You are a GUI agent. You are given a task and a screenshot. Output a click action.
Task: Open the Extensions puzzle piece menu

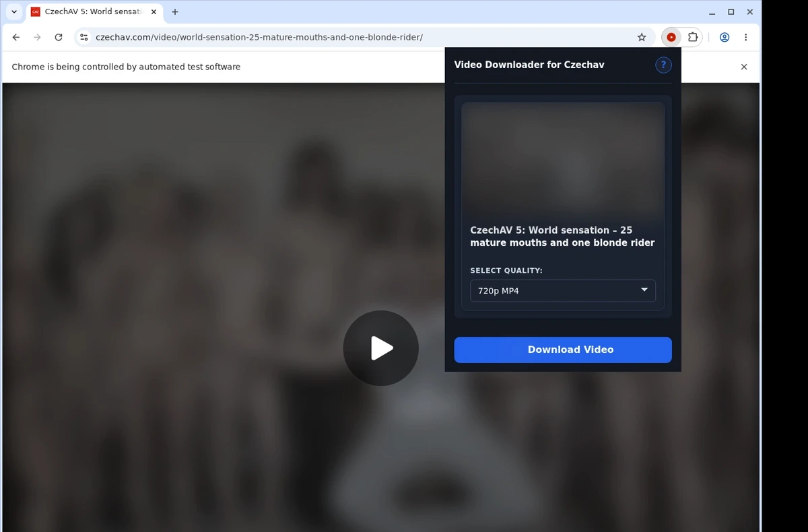coord(693,38)
